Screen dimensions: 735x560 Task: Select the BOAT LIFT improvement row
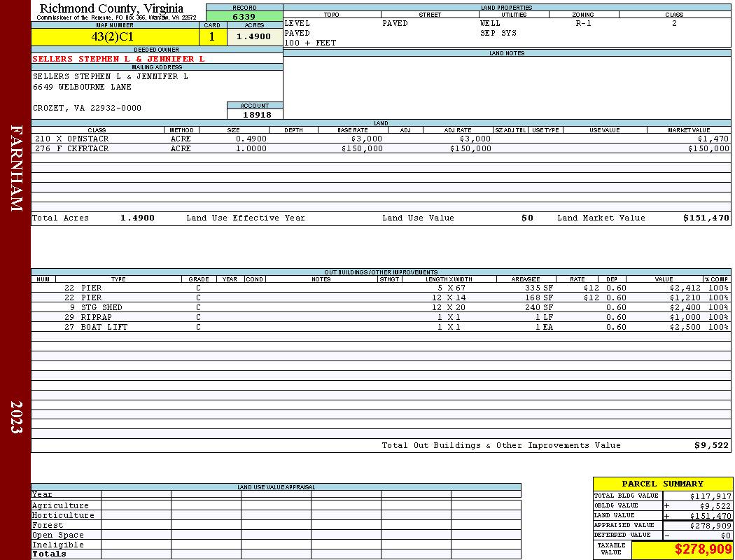coord(381,327)
